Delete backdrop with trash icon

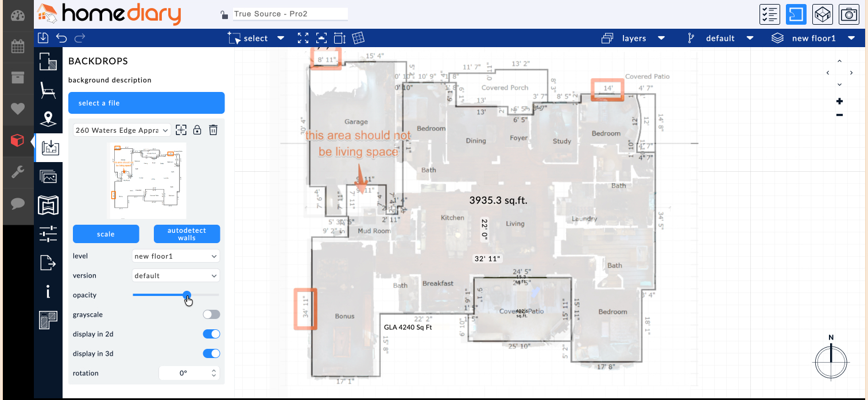(x=213, y=130)
